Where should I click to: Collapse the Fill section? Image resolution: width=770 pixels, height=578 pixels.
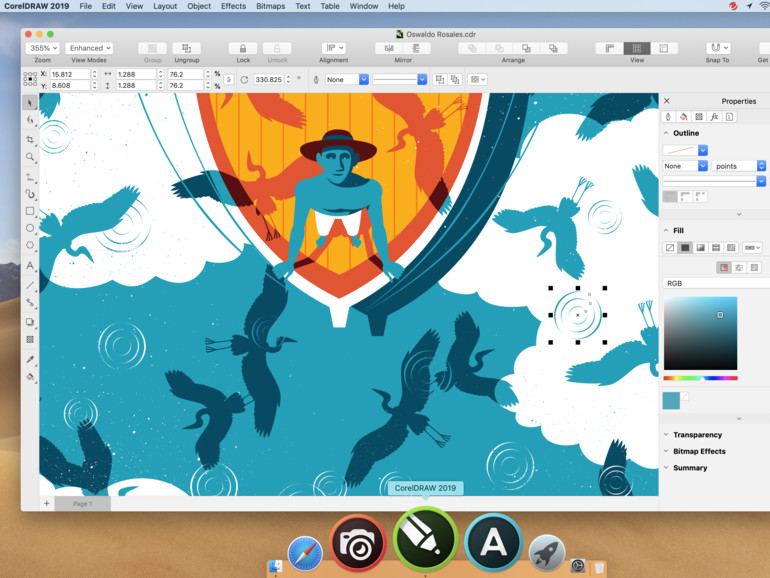(x=666, y=230)
